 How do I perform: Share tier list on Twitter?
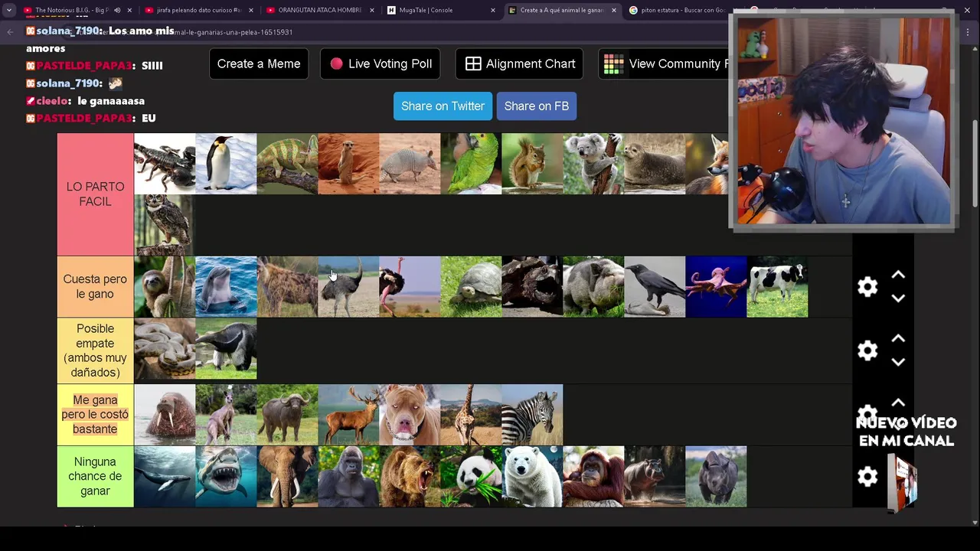[443, 106]
